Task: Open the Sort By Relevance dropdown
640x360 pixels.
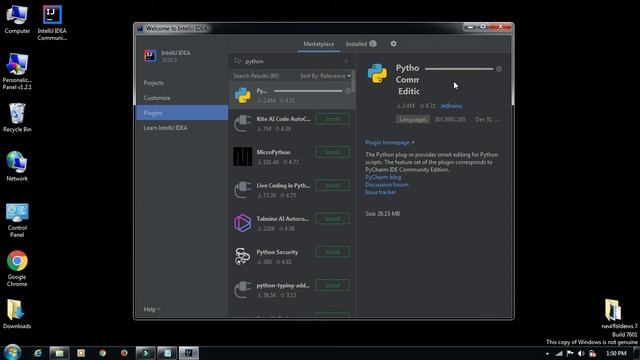Action: (325, 76)
